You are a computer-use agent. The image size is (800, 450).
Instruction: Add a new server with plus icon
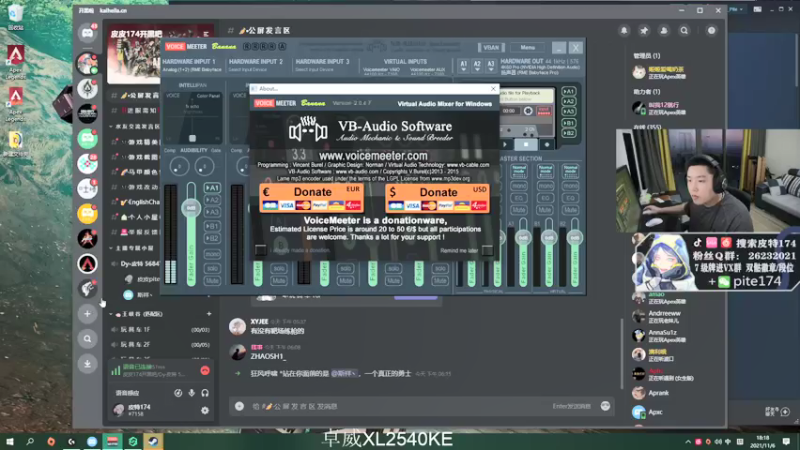coord(87,314)
